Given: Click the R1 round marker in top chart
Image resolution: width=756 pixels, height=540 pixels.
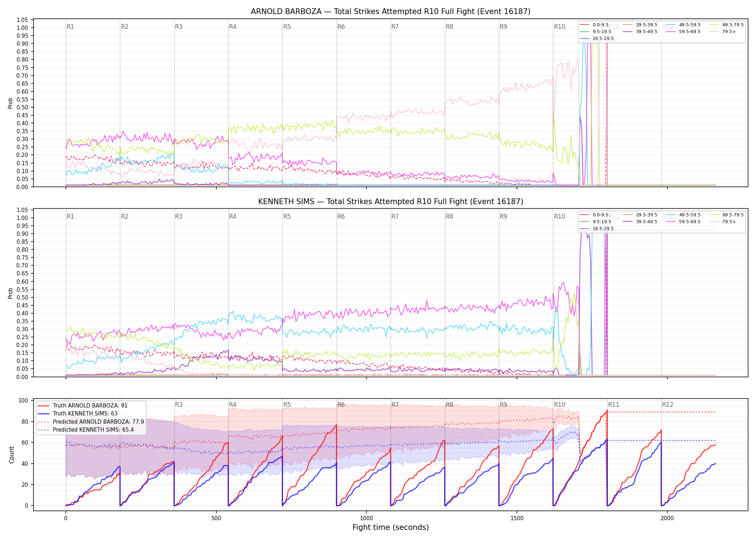Looking at the screenshot, I should point(70,27).
